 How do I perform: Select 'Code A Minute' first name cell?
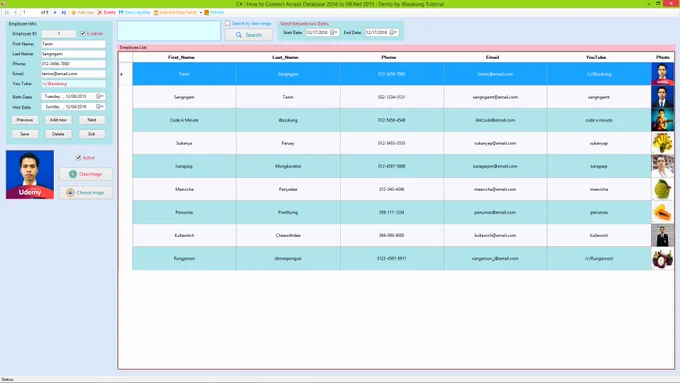point(184,120)
